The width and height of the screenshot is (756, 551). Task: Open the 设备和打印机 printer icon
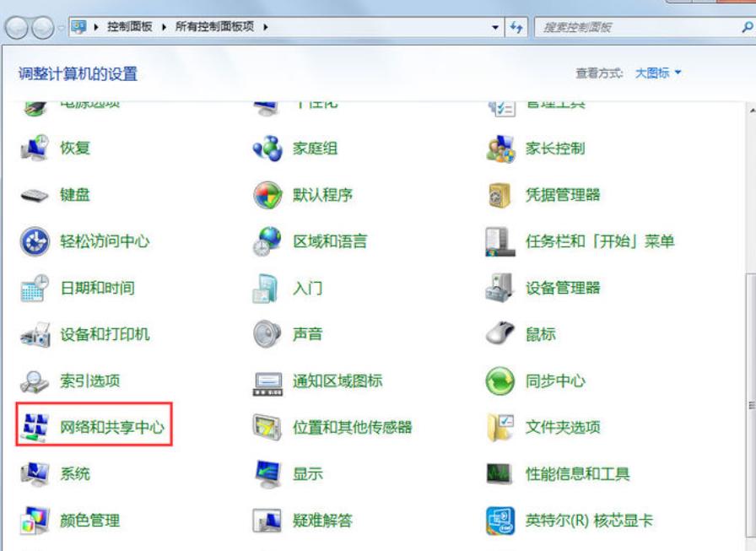tap(35, 334)
